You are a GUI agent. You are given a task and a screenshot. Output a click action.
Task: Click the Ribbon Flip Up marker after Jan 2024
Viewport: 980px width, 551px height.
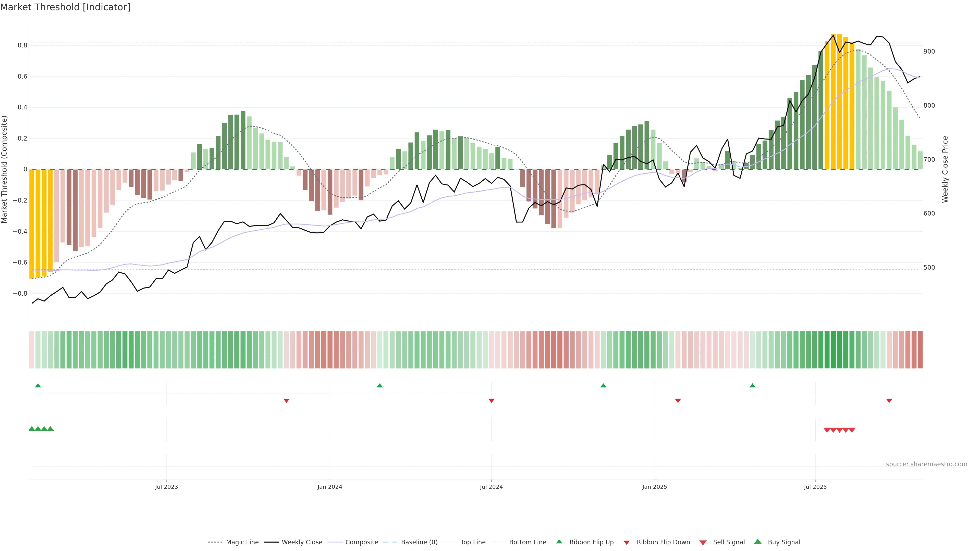point(379,386)
